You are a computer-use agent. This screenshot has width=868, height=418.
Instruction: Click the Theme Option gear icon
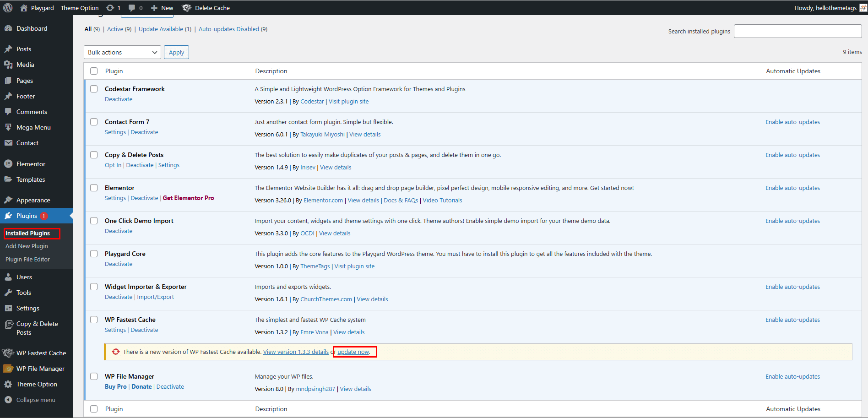coord(8,384)
